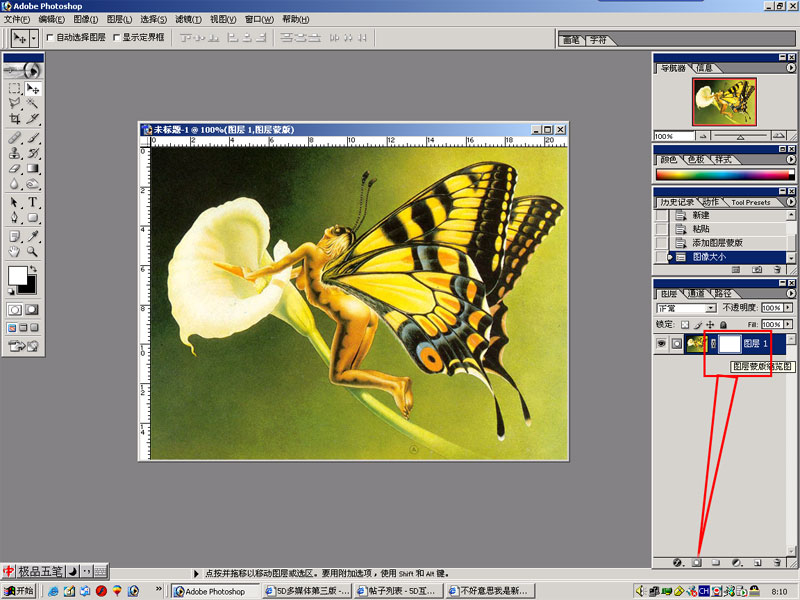Image resolution: width=800 pixels, height=600 pixels.
Task: Toggle lock image pixels brush icon
Action: (x=697, y=324)
